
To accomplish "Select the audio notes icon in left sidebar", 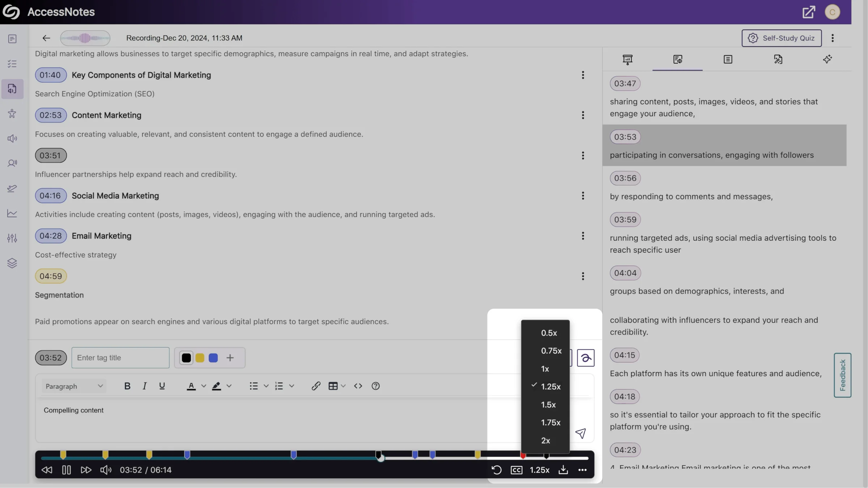I will tap(12, 89).
